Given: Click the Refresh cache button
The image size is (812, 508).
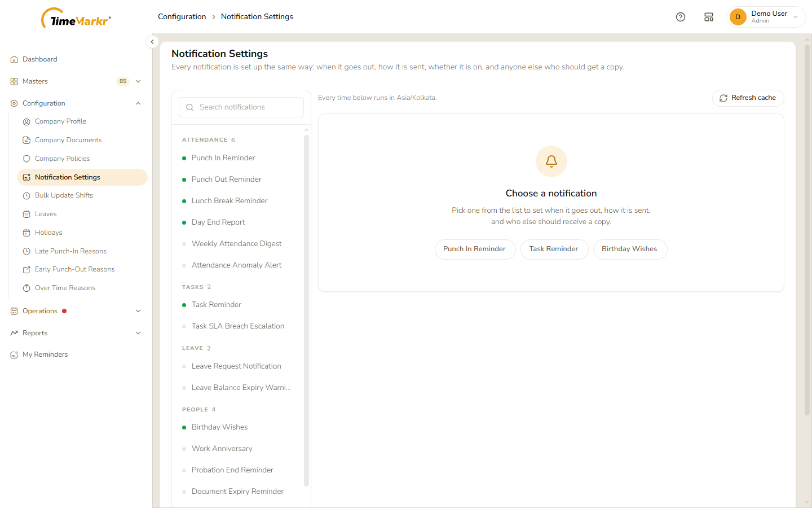Looking at the screenshot, I should coord(748,98).
